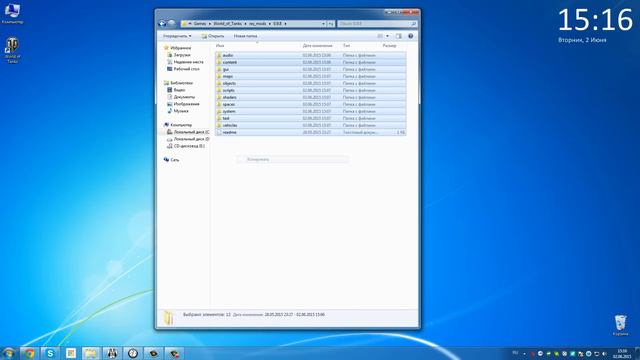Open the address bar history dropdown

point(323,24)
